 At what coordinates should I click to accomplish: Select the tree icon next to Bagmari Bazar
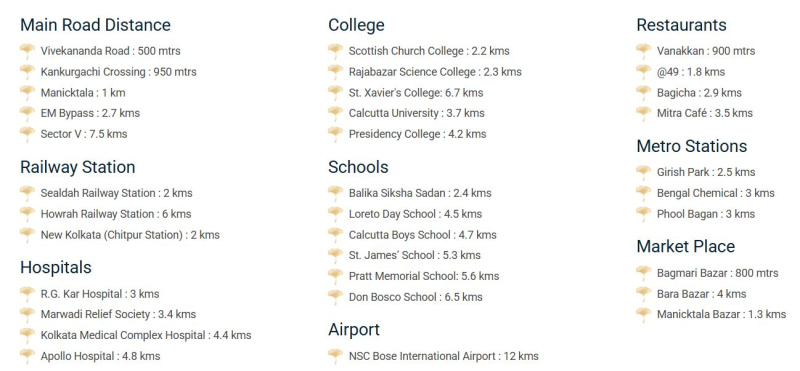pyautogui.click(x=643, y=273)
